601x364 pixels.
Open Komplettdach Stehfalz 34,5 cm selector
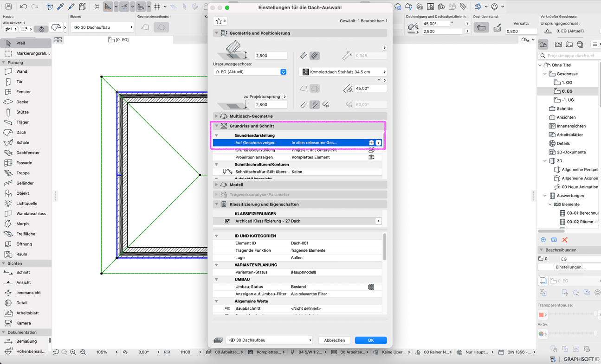344,72
